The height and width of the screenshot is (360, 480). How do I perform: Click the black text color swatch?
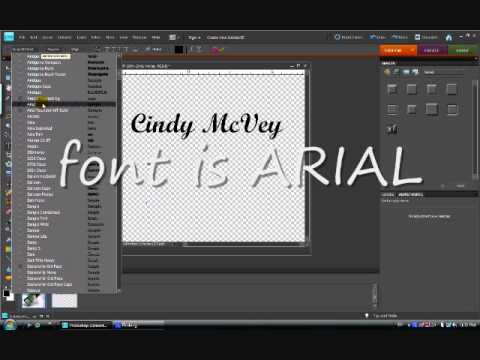click(179, 50)
